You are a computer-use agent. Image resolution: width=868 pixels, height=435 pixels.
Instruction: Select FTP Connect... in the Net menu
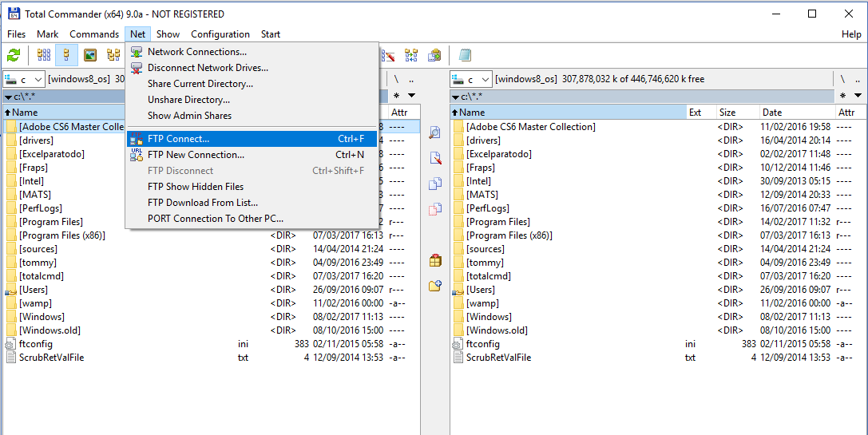click(252, 139)
